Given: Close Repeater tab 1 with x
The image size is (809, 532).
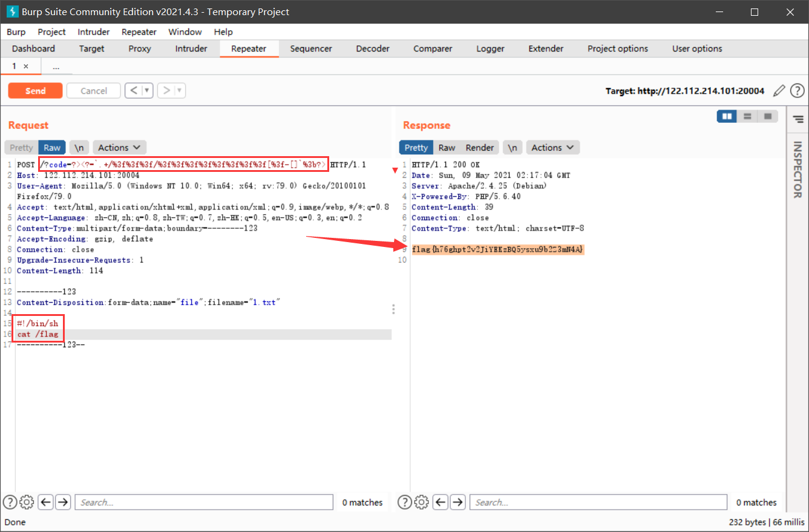Looking at the screenshot, I should pos(26,67).
